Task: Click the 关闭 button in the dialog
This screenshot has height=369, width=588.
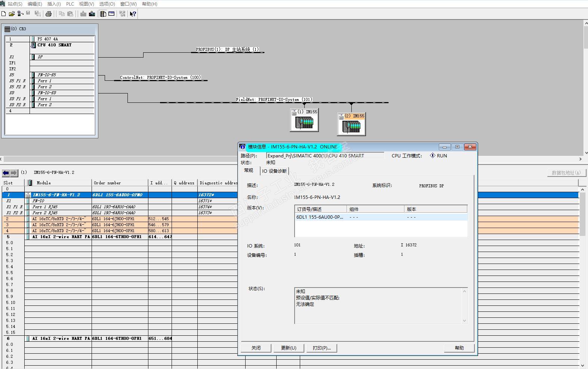Action: 256,348
